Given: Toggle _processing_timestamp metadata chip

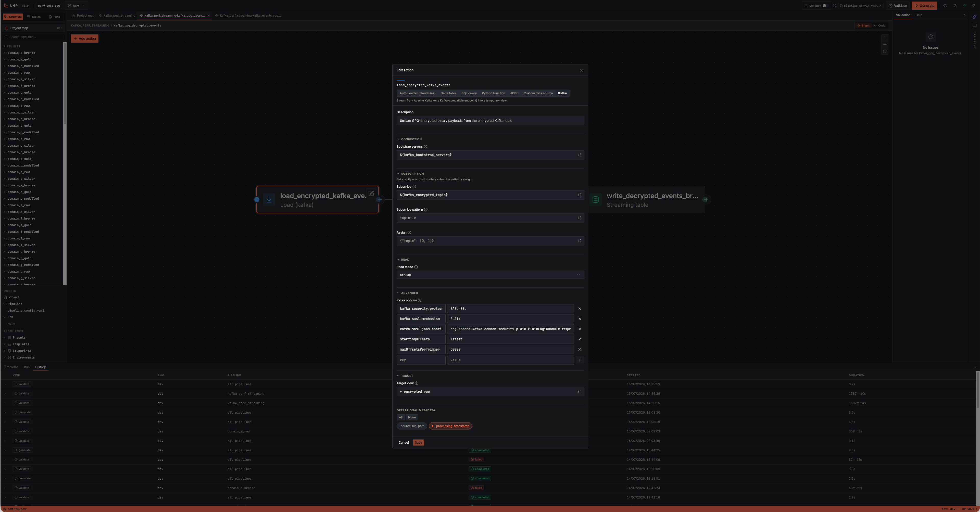Looking at the screenshot, I should [450, 426].
